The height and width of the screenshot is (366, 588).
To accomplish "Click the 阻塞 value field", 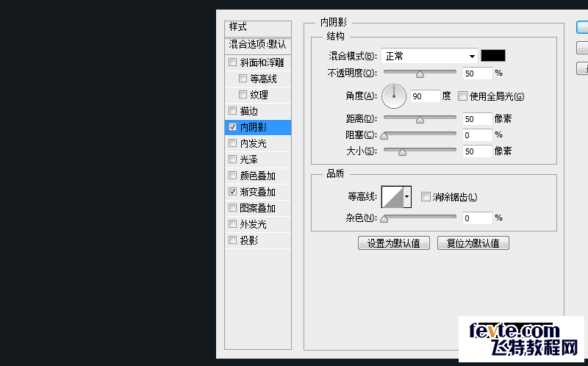I will 477,135.
